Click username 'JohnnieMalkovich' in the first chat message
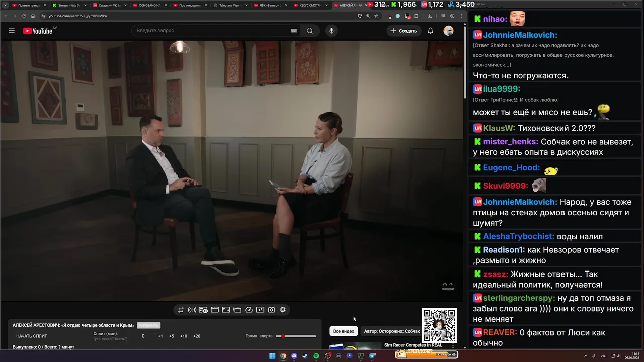The image size is (644, 362). 520,35
